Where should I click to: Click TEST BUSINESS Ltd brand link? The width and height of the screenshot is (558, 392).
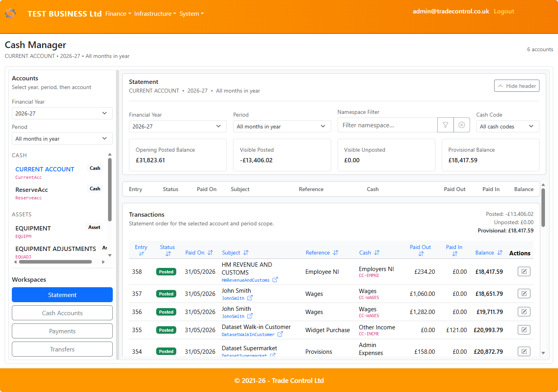click(65, 14)
